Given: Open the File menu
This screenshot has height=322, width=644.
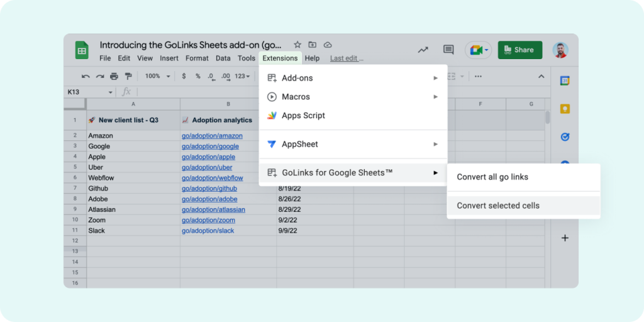Looking at the screenshot, I should (105, 58).
